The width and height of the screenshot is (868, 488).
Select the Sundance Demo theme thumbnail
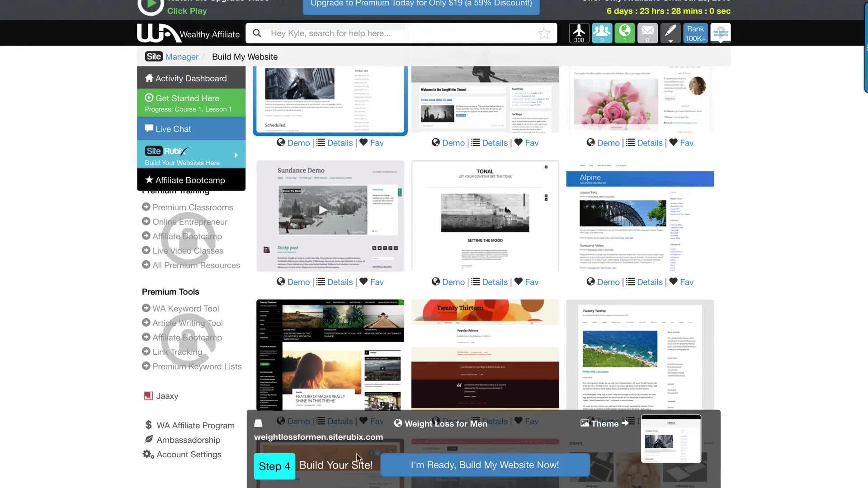(330, 216)
